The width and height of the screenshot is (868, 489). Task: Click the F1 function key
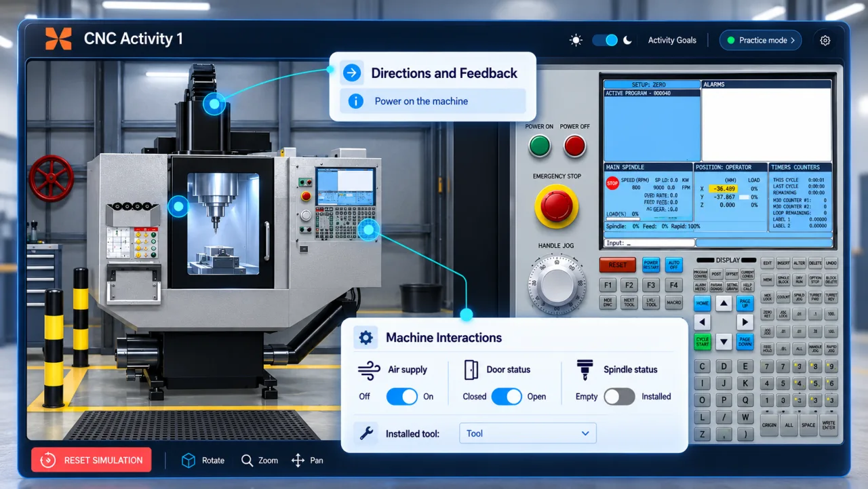click(608, 285)
